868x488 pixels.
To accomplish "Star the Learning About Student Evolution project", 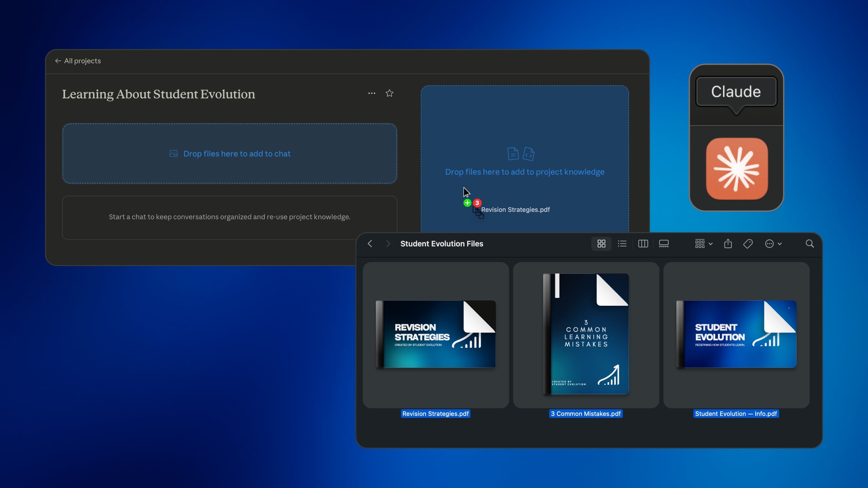I will coord(389,93).
